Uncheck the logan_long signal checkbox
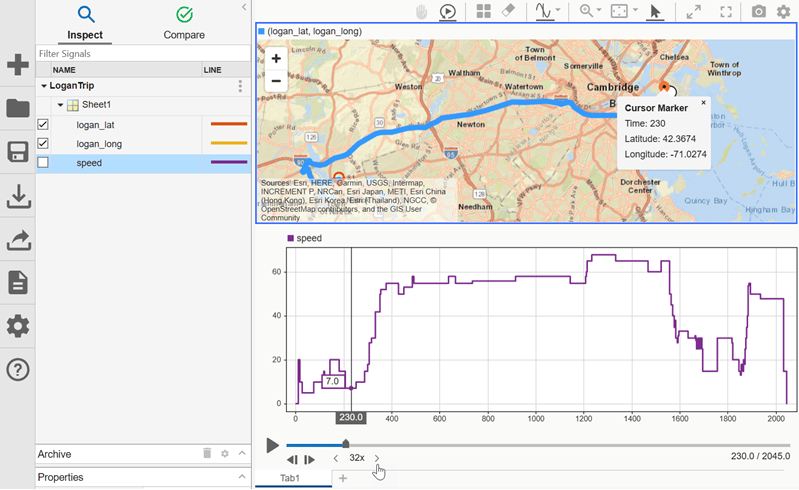Viewport: 799px width, 490px height. (x=43, y=144)
